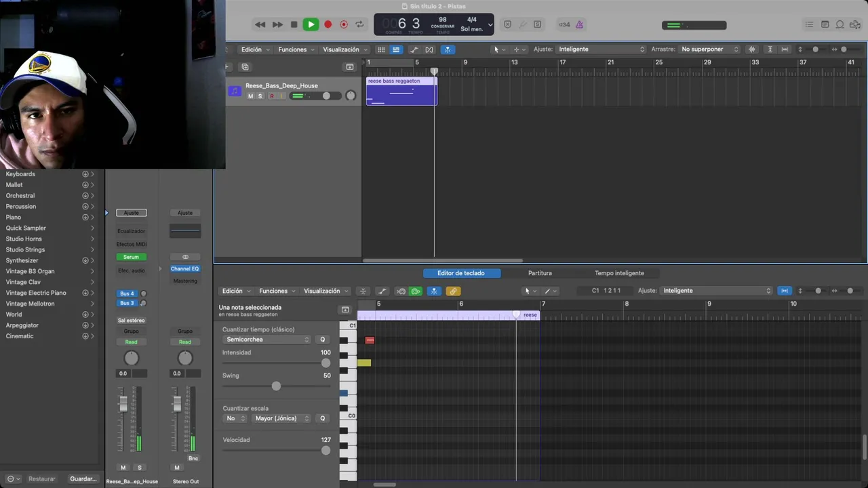Click the Rewind transport button
This screenshot has height=488, width=868.
tap(260, 24)
